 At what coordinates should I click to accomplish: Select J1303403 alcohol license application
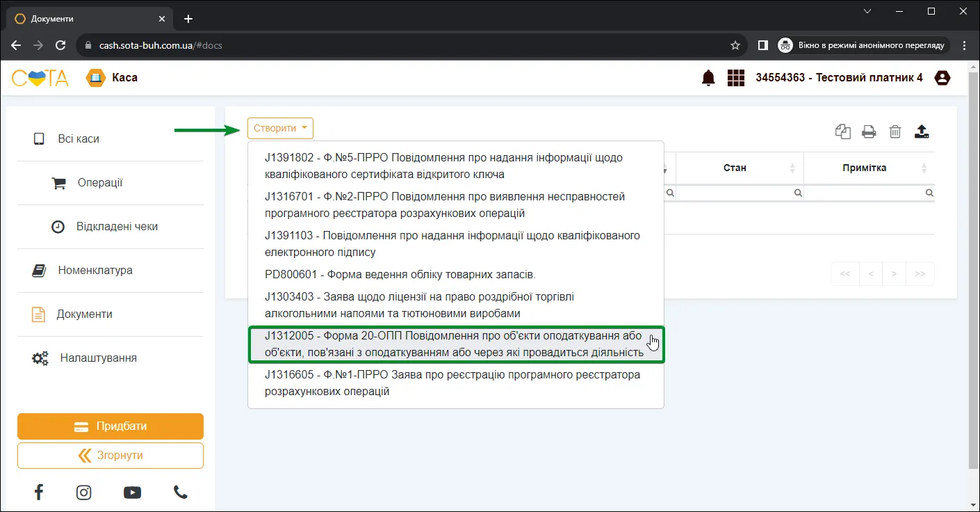coord(456,305)
